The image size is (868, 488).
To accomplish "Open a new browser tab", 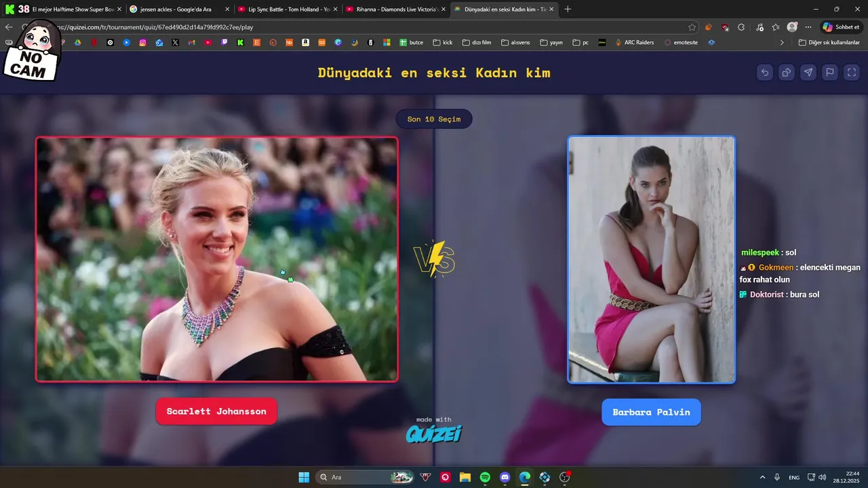I will 568,9.
